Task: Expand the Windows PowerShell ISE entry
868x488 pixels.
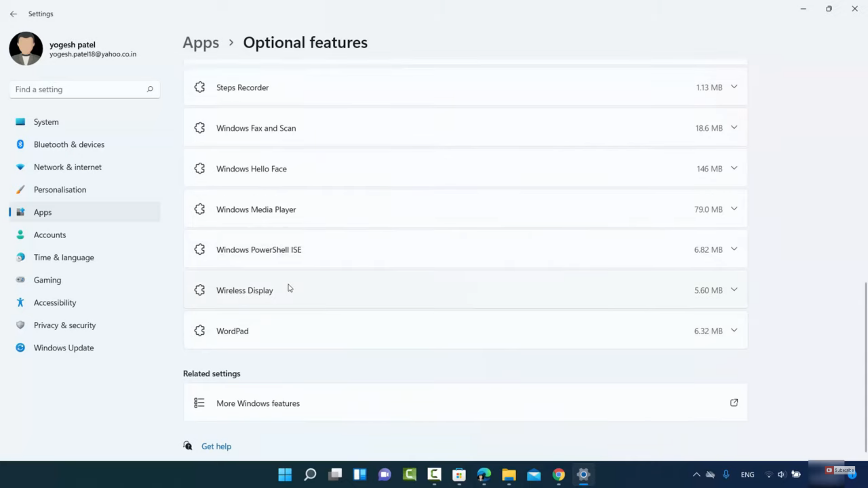Action: (734, 249)
